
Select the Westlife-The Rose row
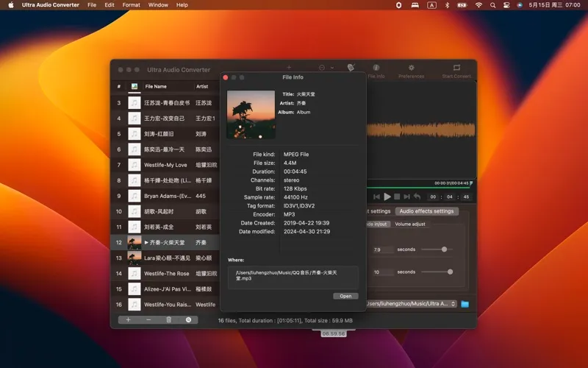click(165, 273)
